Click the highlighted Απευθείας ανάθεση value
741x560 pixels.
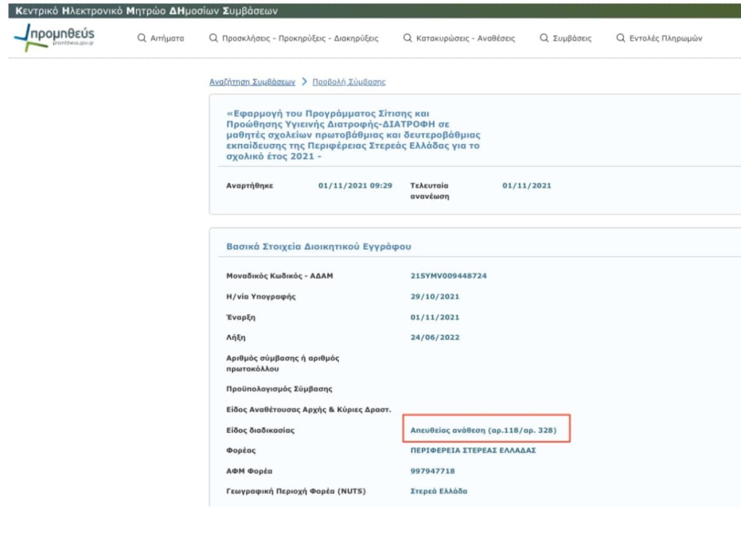tap(483, 430)
